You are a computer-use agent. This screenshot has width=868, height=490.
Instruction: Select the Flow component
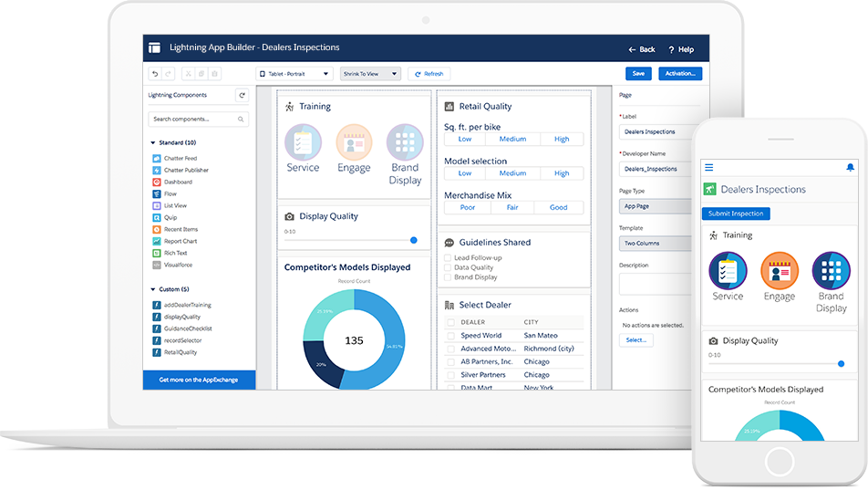(164, 194)
